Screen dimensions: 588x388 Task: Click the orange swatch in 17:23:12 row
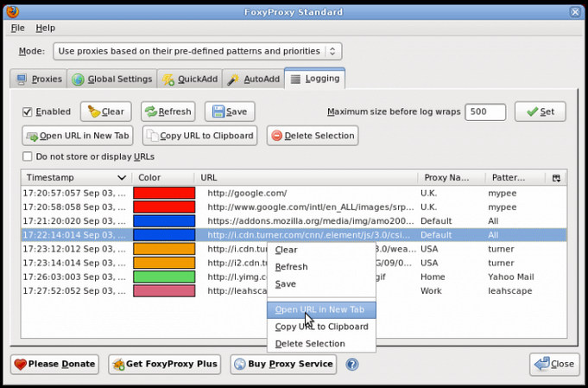pos(164,249)
